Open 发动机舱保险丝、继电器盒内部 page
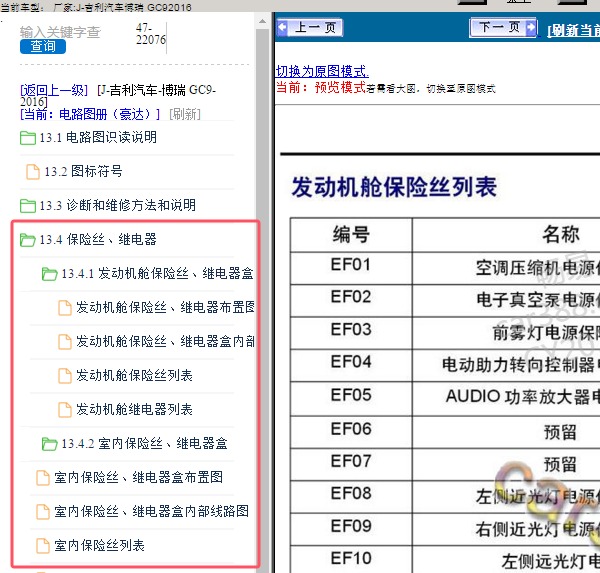600x573 pixels. (166, 341)
